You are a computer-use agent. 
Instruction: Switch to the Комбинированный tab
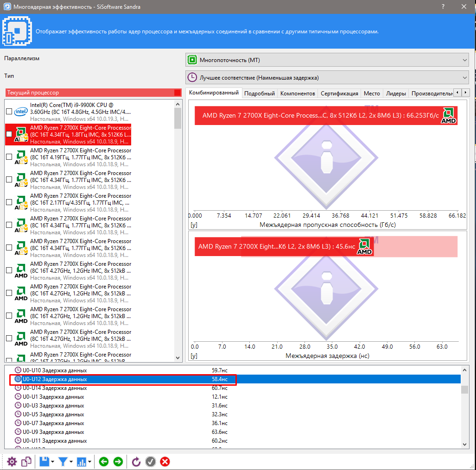tap(214, 93)
